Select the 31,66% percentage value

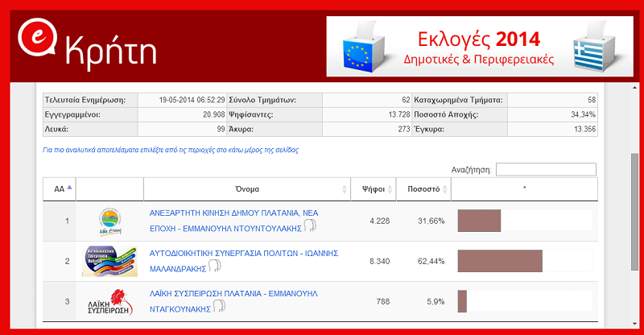[x=431, y=221]
